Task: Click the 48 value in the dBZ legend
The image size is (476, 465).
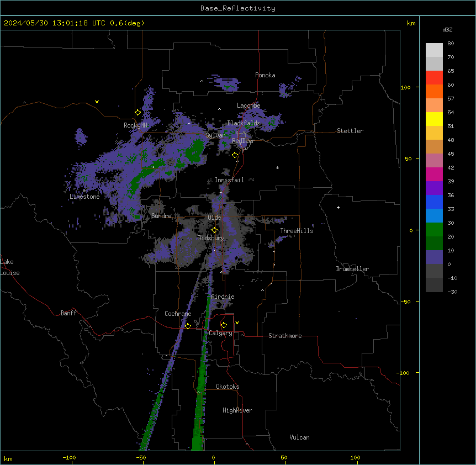Action: [x=451, y=140]
